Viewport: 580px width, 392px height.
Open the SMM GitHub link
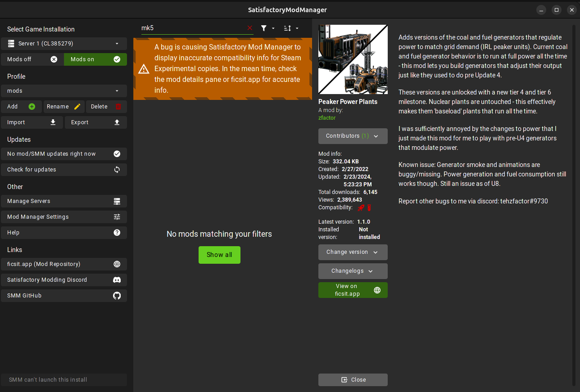pos(64,296)
